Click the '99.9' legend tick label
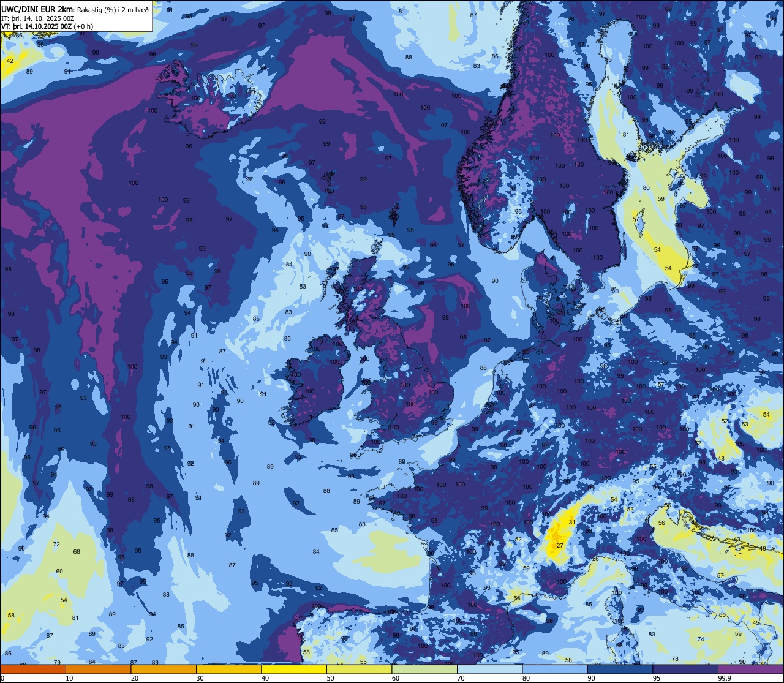 point(725,678)
